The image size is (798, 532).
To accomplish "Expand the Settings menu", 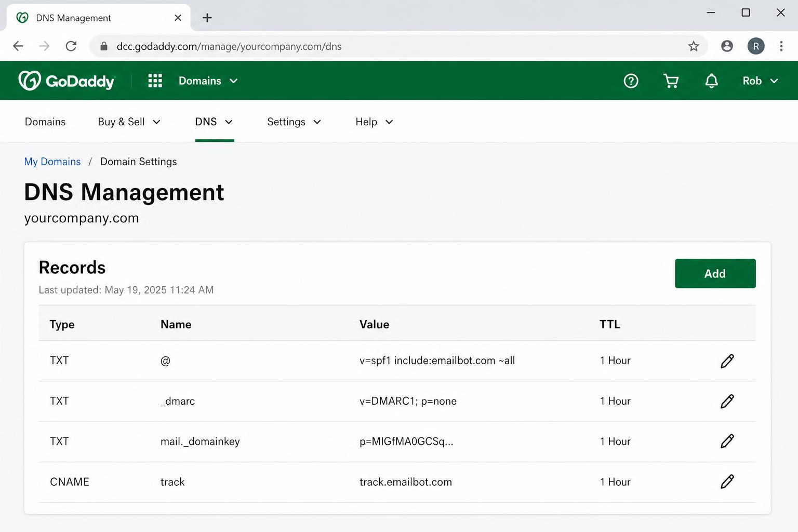I will click(294, 122).
